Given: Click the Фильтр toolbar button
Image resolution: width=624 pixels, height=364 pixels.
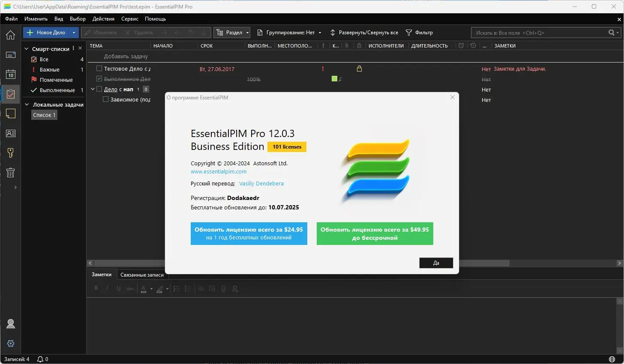Looking at the screenshot, I should coord(419,33).
